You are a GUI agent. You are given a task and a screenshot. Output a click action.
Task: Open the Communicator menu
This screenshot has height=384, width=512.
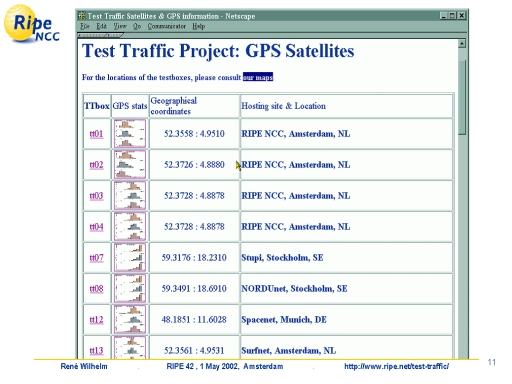coord(167,26)
